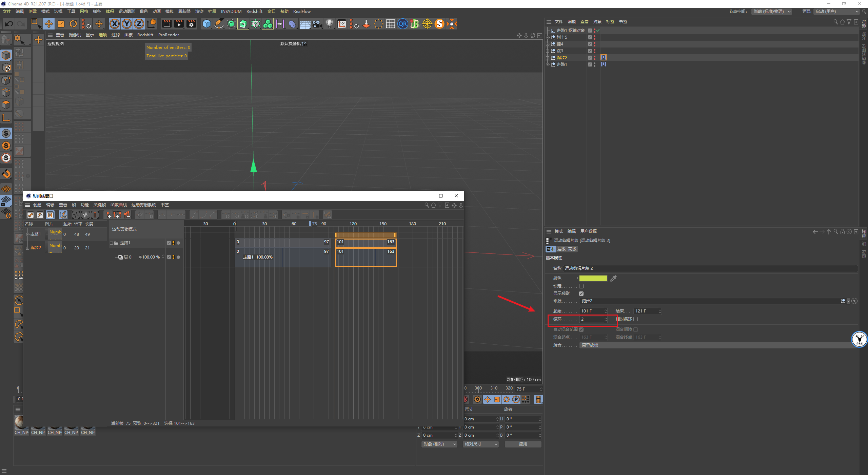Select the Move tool in top toolbar
The height and width of the screenshot is (475, 868).
49,24
